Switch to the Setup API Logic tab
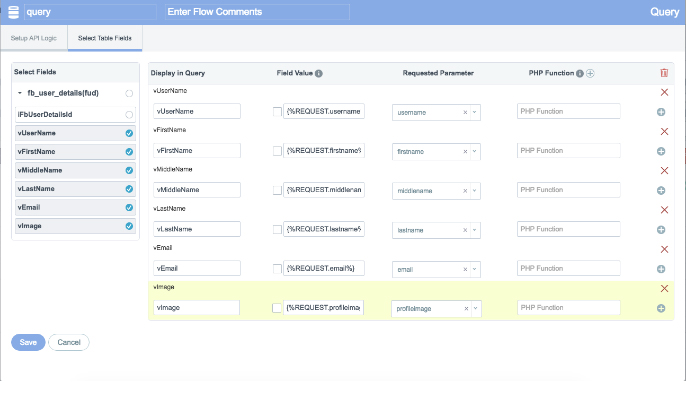Viewport: 686px width, 398px height. [34, 38]
